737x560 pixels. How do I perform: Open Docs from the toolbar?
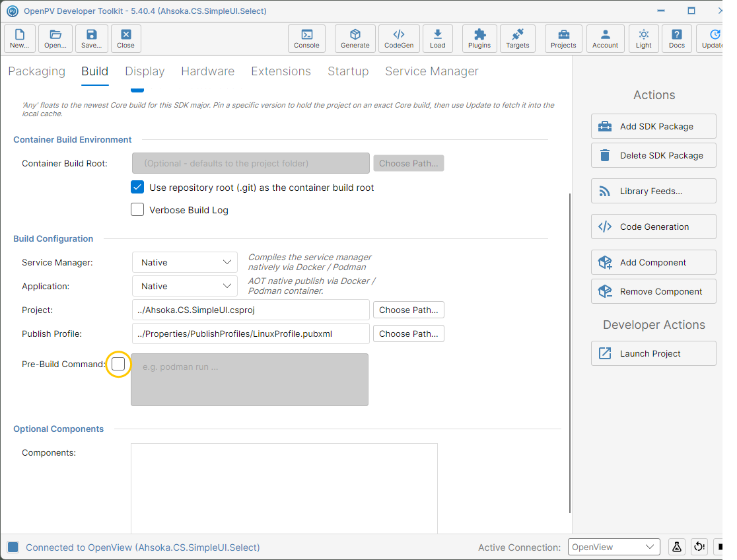pos(677,38)
